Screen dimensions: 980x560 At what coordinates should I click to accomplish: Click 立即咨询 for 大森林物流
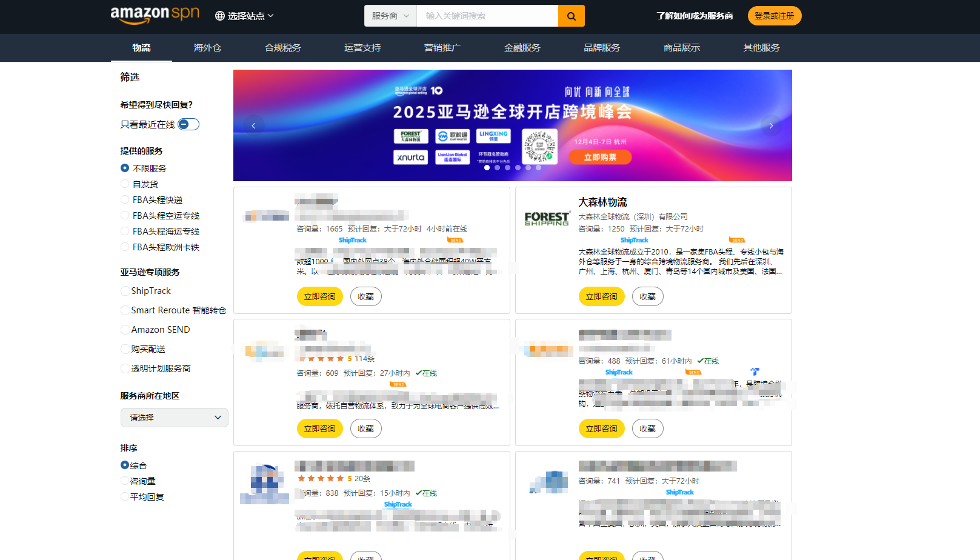601,296
